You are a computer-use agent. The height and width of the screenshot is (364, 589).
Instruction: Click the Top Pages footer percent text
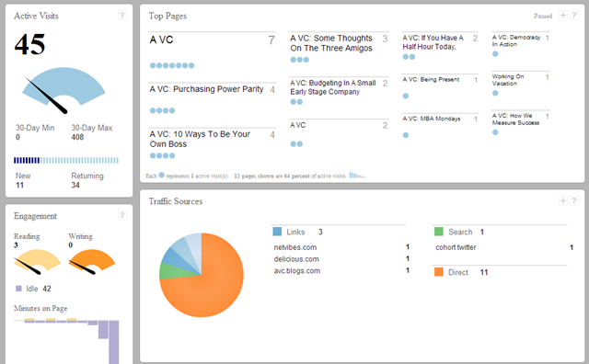(290, 176)
